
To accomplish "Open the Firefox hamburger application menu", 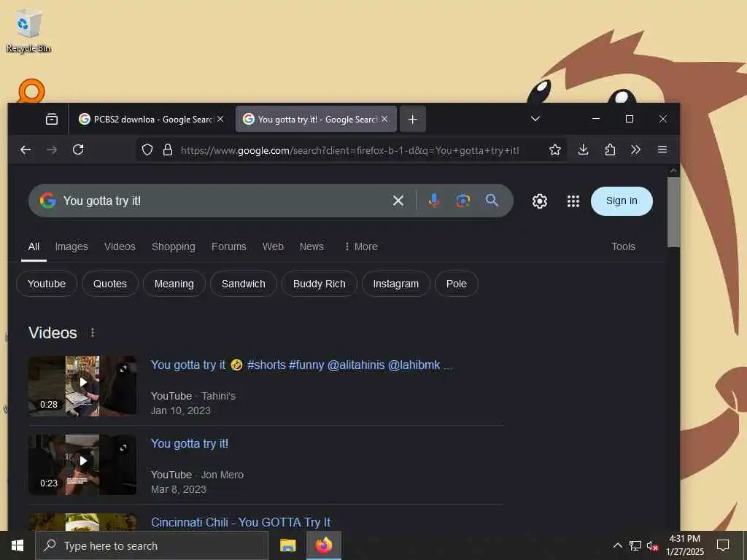I will click(x=662, y=150).
